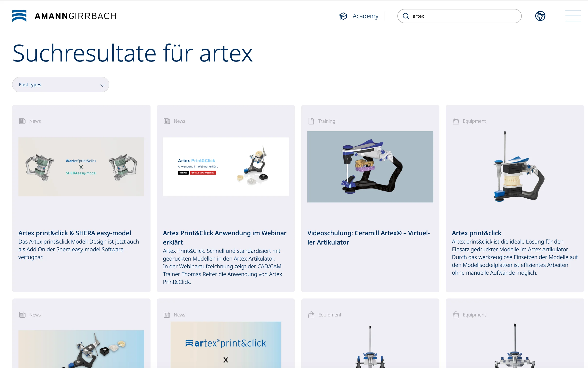Click the Academy graduation cap icon
The height and width of the screenshot is (368, 588).
[343, 16]
